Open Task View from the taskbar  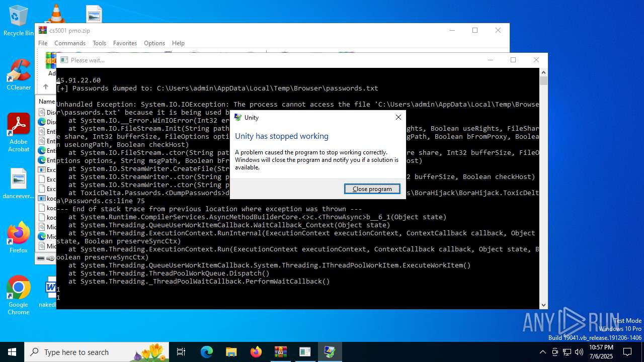[181, 352]
